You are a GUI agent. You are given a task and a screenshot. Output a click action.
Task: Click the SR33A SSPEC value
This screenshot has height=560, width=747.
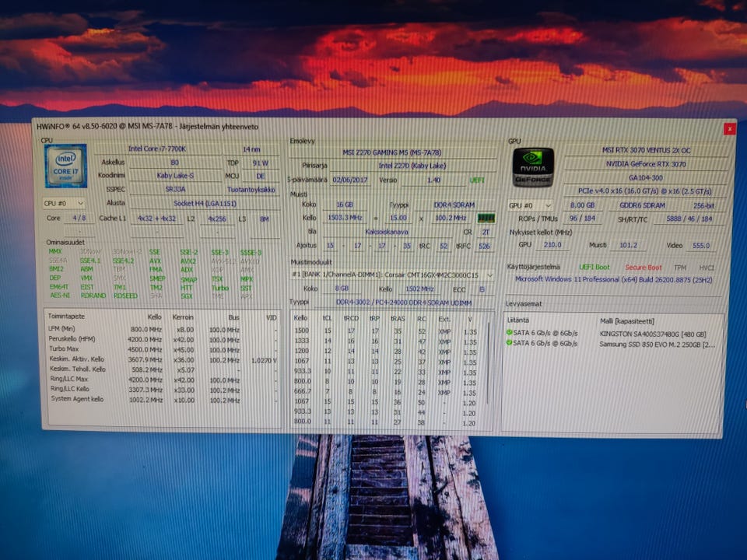point(175,189)
